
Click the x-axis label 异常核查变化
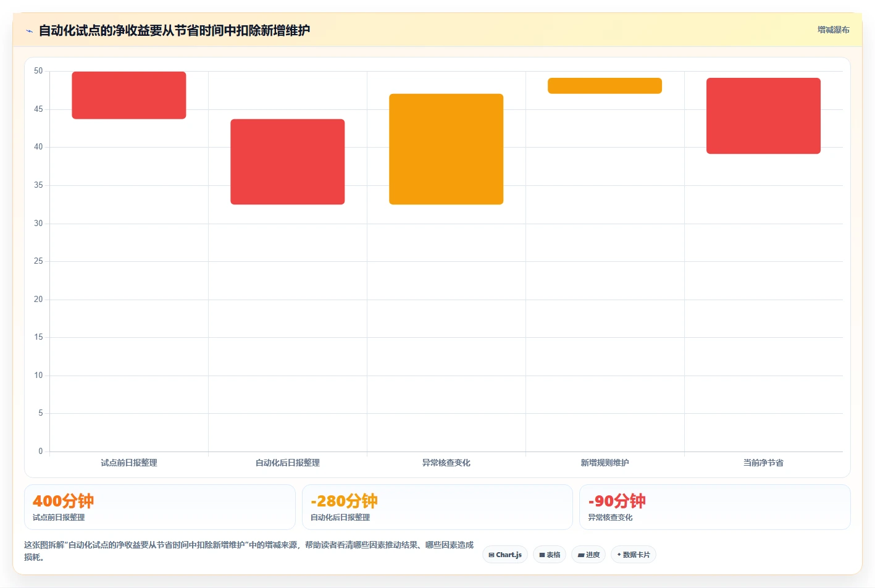446,463
